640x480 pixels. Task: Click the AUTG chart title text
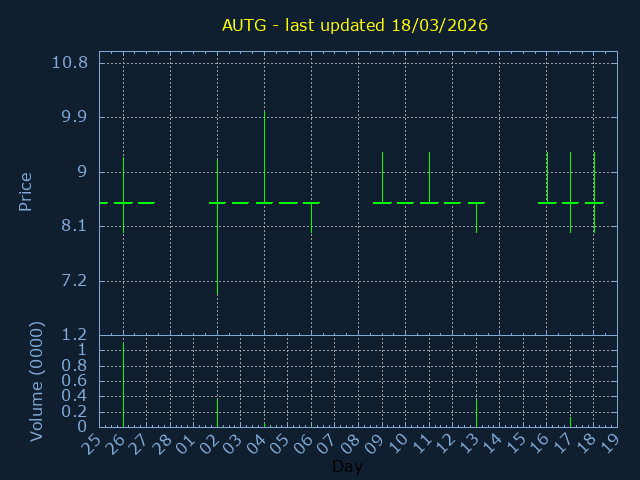(x=355, y=24)
